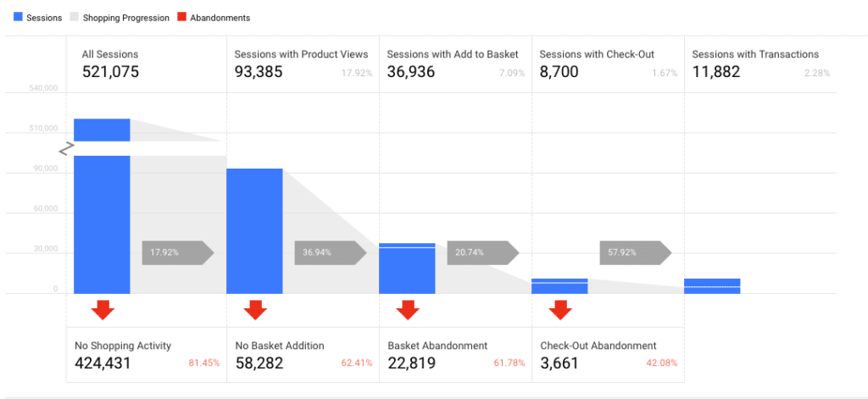Click the Sessions with Transactions header
The image size is (868, 399).
(759, 64)
